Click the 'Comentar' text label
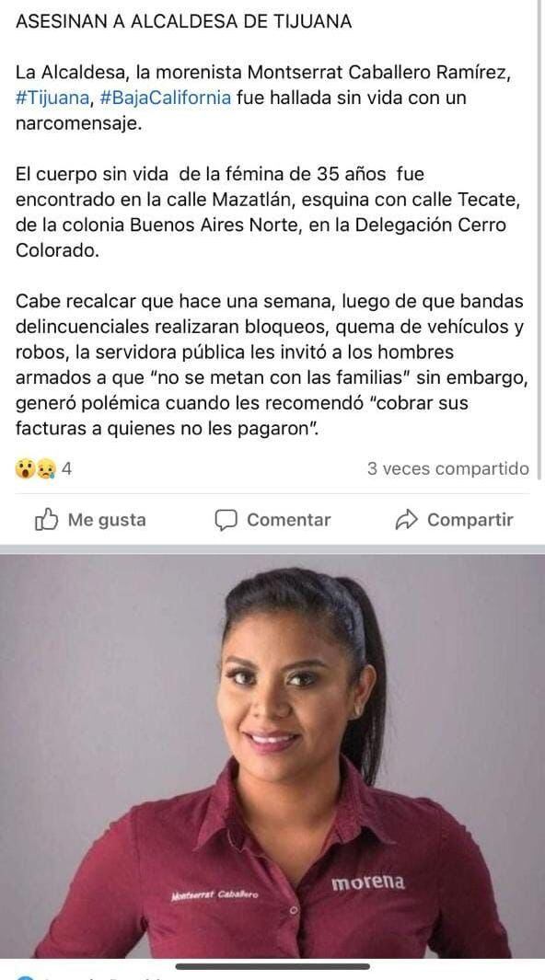 point(289,520)
